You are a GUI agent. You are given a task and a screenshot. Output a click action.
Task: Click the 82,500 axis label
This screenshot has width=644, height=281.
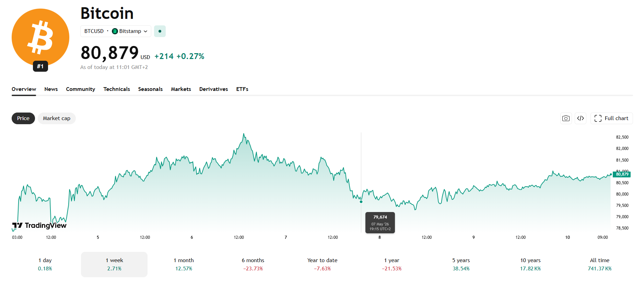[622, 137]
